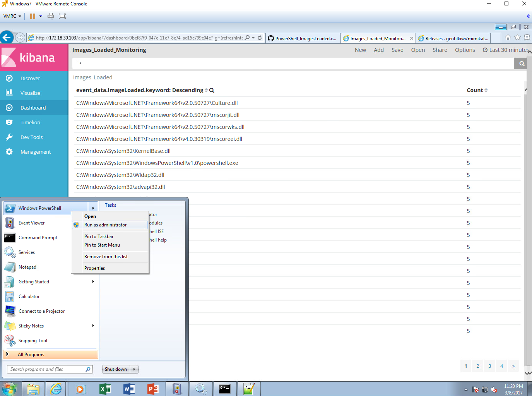Open Event Viewer from the Start menu
This screenshot has height=396, width=532.
tap(51, 223)
